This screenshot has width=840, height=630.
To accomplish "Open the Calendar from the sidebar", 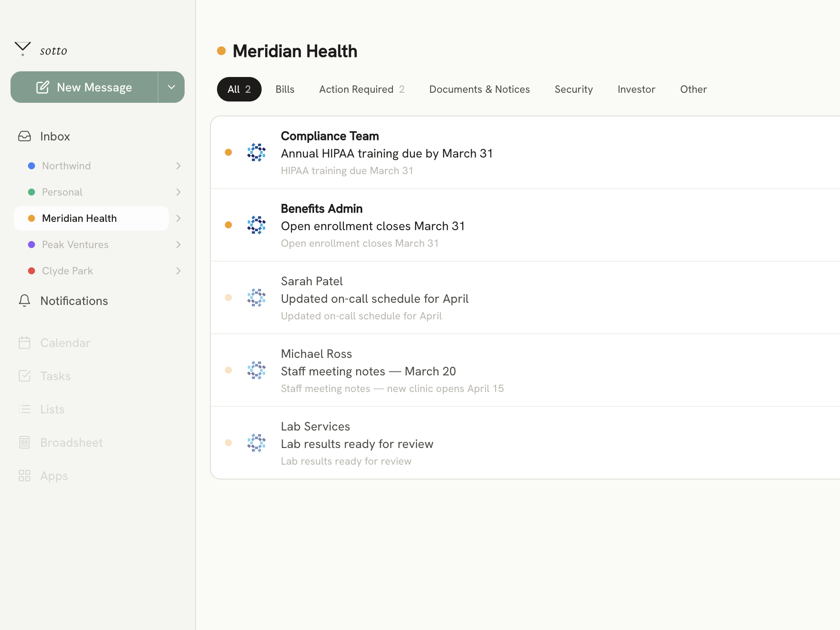I will point(65,343).
